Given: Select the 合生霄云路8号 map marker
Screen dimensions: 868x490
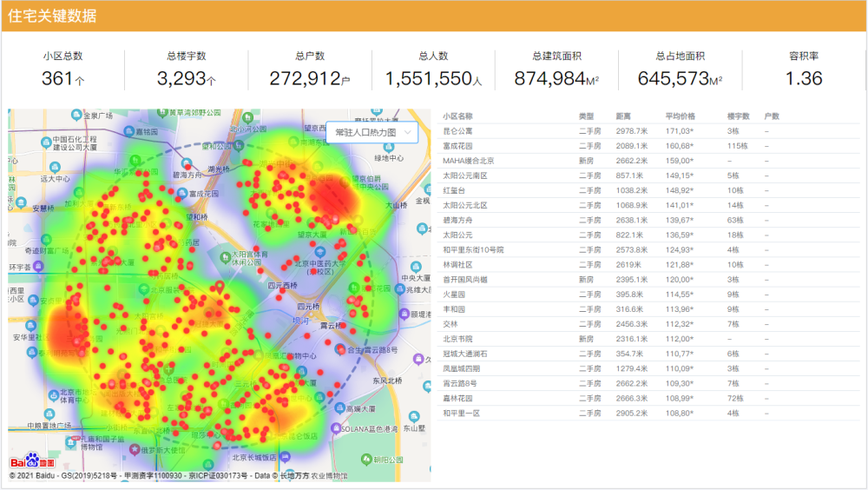Looking at the screenshot, I should tap(340, 349).
